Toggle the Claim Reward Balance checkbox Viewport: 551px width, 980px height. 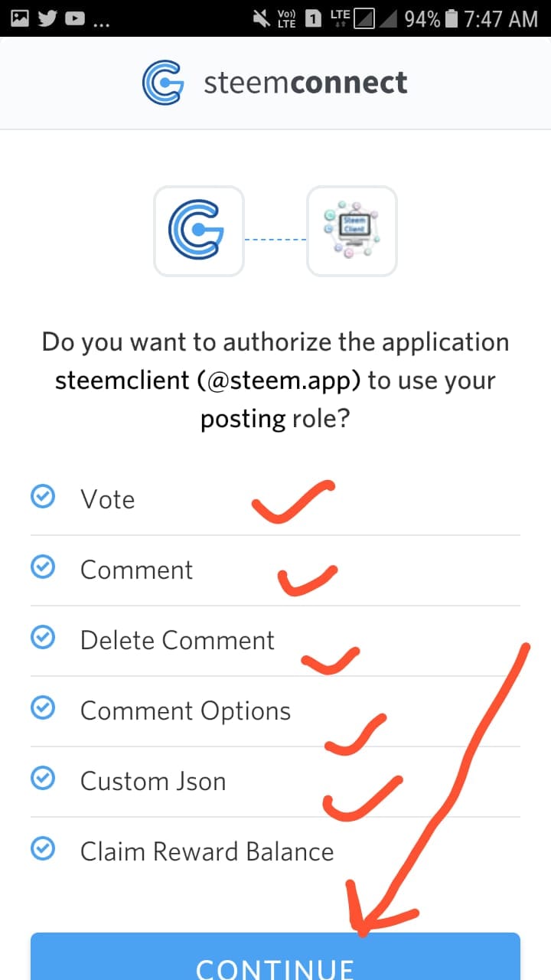[x=42, y=850]
